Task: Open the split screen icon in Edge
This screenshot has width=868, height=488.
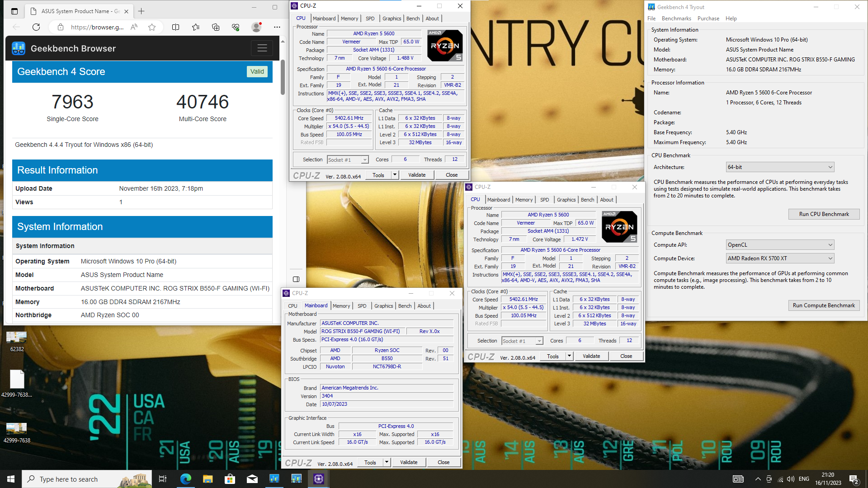Action: click(x=176, y=27)
